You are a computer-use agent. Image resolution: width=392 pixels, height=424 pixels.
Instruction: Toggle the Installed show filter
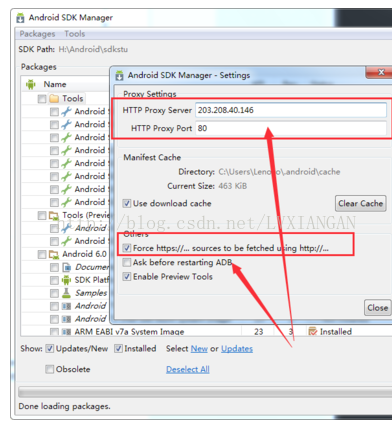point(118,349)
